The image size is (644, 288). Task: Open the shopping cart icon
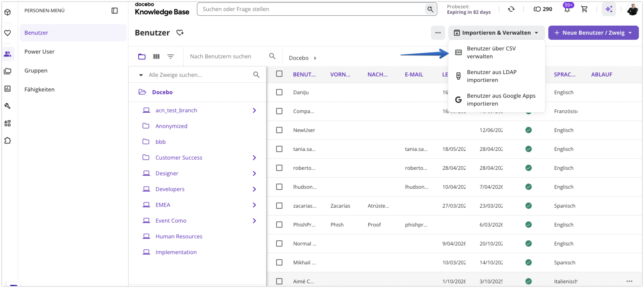[x=584, y=9]
